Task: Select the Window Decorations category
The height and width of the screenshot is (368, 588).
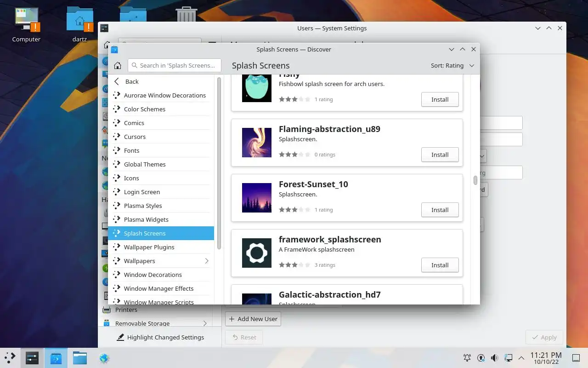Action: pos(161,275)
